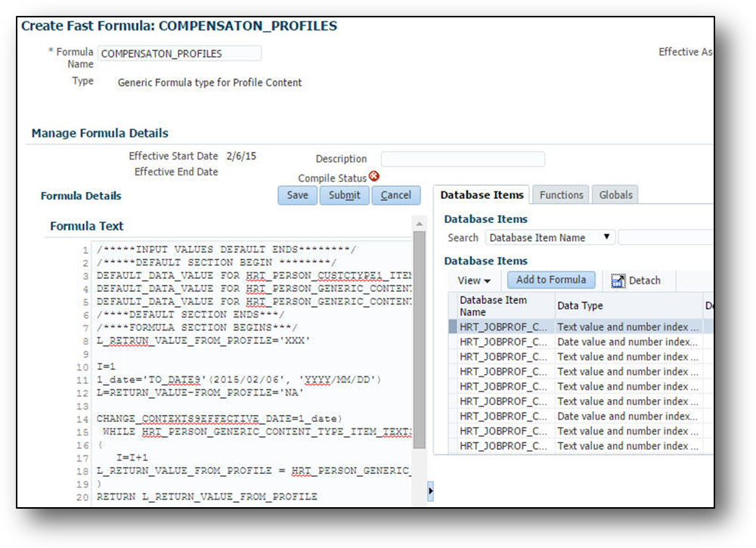The height and width of the screenshot is (548, 756).
Task: Click the Save button
Action: coord(297,195)
